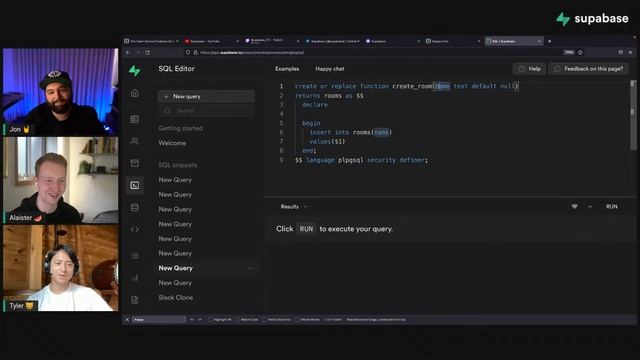Image resolution: width=640 pixels, height=360 pixels.
Task: Open the Reports bar-chart sidebar icon
Action: click(x=135, y=278)
